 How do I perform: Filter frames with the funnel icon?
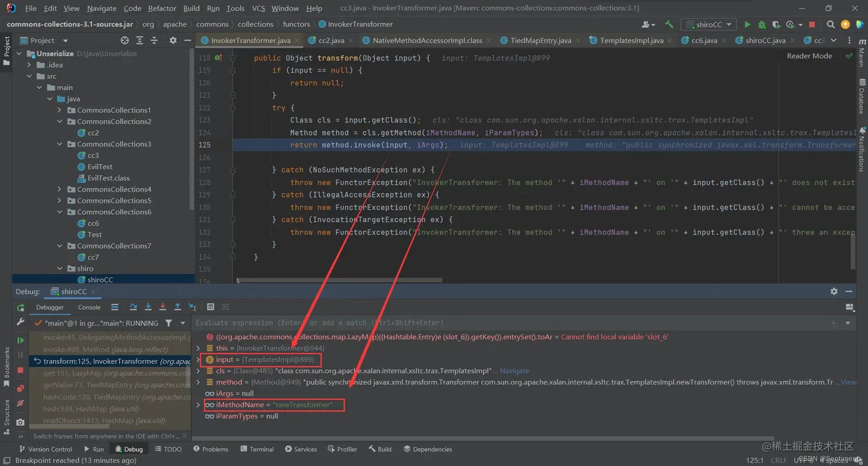169,323
